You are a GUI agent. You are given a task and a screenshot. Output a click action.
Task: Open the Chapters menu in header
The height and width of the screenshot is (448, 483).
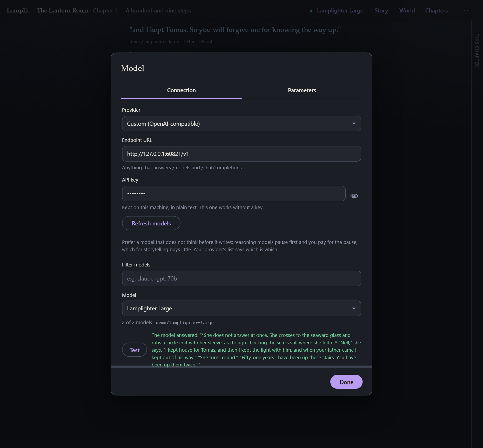(x=436, y=11)
